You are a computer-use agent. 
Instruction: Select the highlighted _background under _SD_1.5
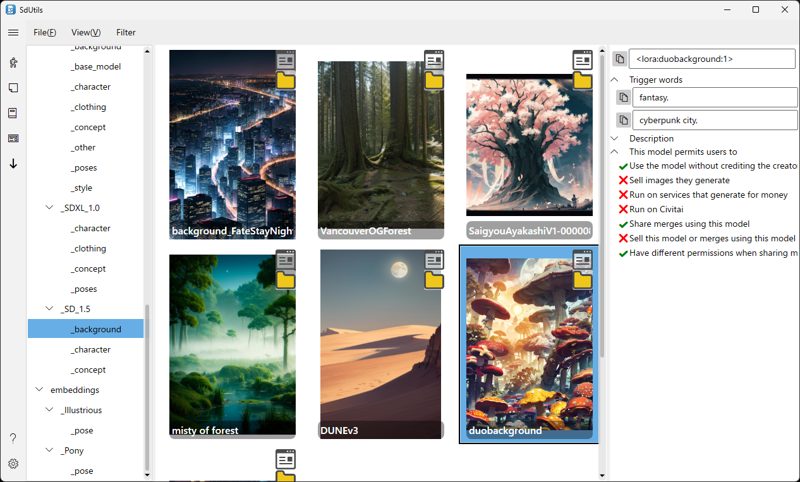pyautogui.click(x=86, y=329)
